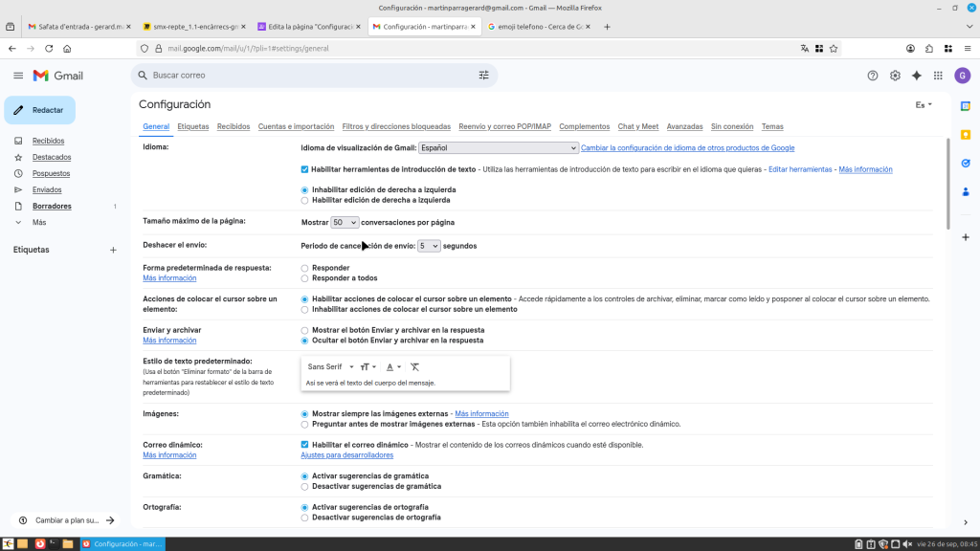Click the remove formatting icon

414,367
